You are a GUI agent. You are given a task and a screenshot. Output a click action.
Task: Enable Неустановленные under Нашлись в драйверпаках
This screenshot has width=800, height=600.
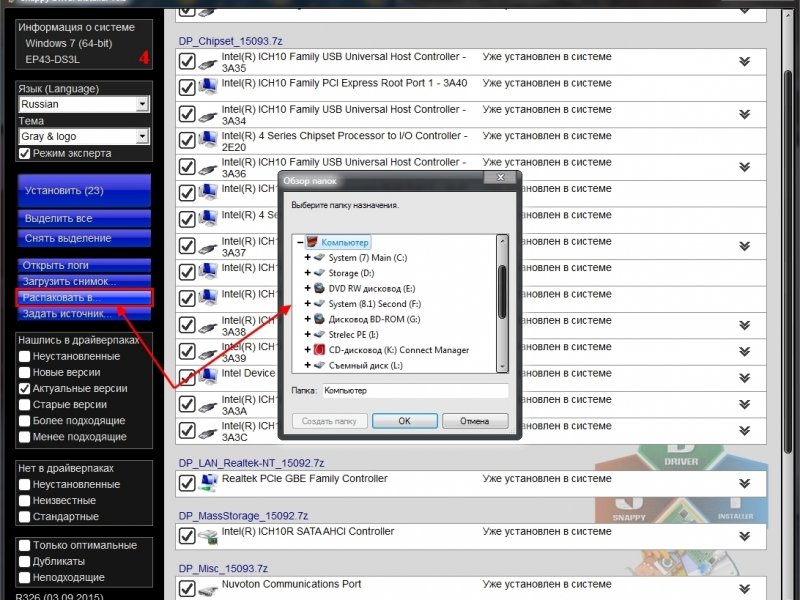coord(24,356)
